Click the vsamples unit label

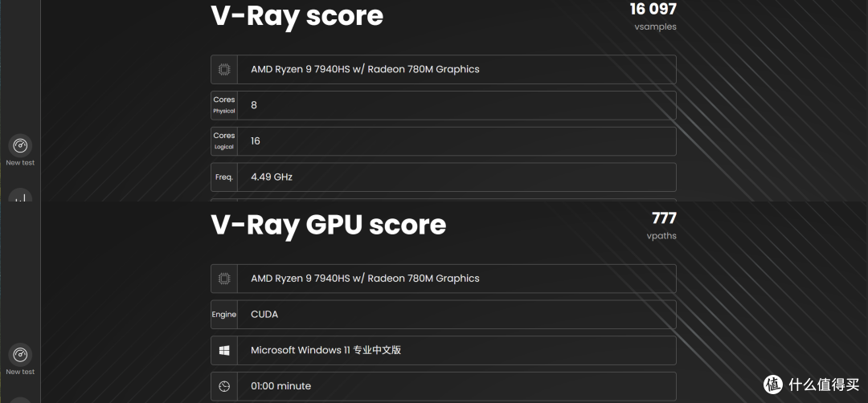point(656,26)
